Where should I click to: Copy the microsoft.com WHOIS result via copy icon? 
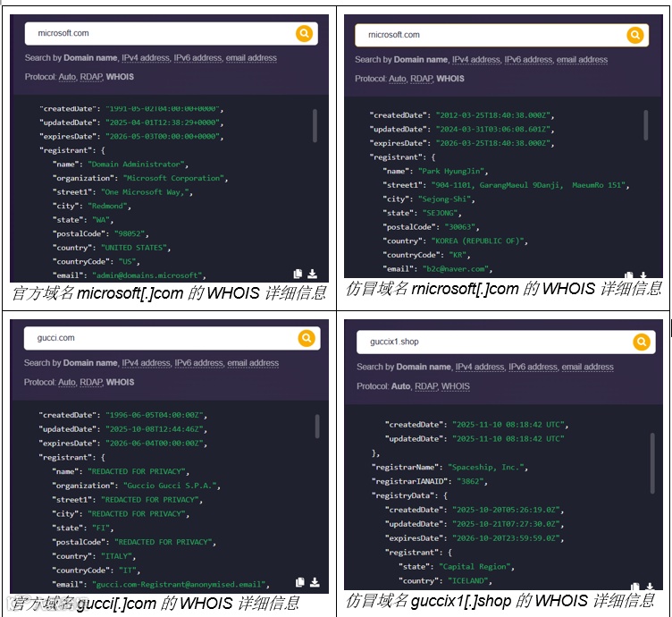coord(298,274)
